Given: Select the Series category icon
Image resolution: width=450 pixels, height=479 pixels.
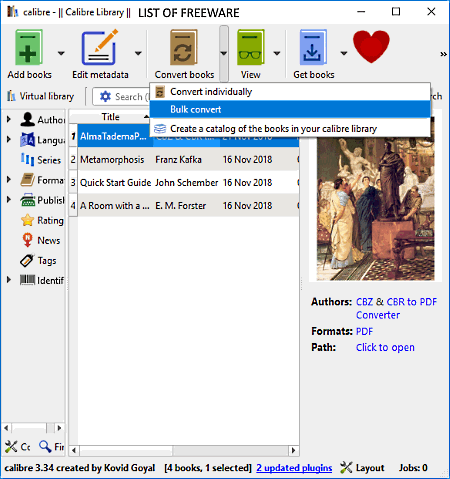Looking at the screenshot, I should 27,159.
